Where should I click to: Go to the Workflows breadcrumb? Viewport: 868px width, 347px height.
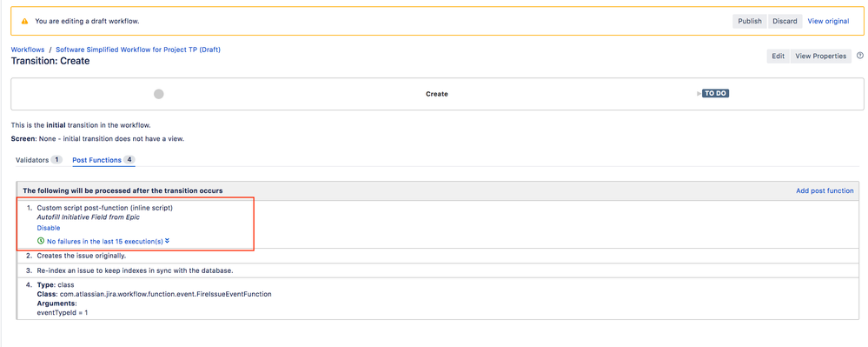pos(28,50)
